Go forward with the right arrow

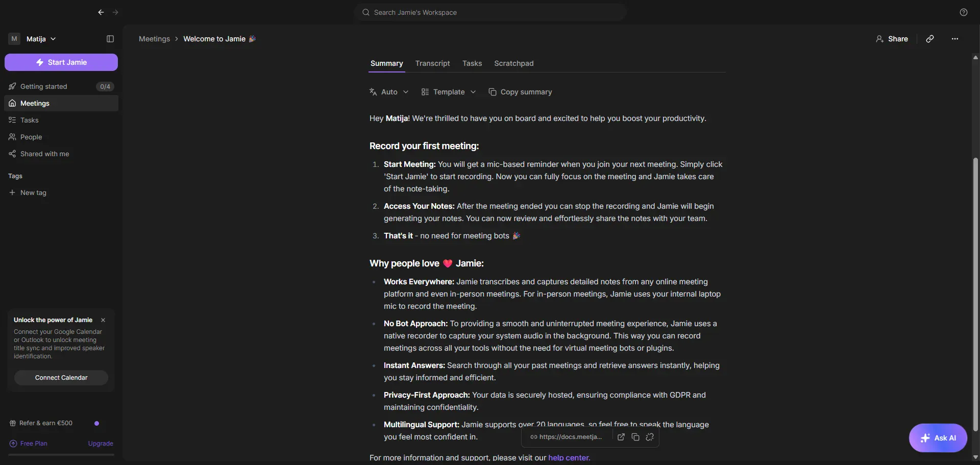point(115,12)
